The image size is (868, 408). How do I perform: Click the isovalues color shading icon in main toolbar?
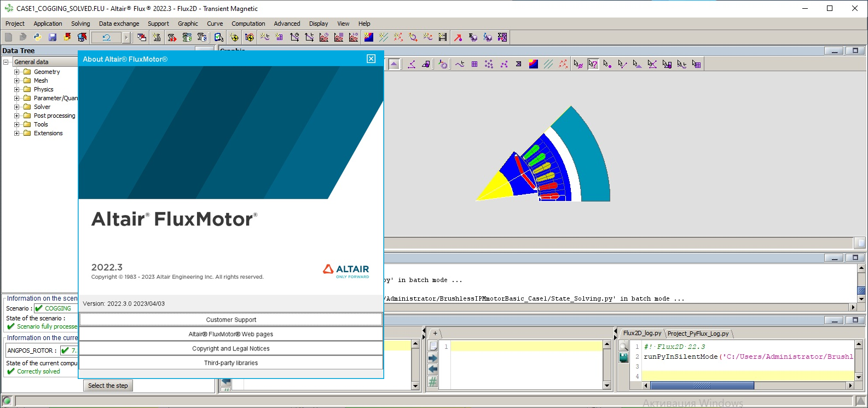(x=368, y=37)
